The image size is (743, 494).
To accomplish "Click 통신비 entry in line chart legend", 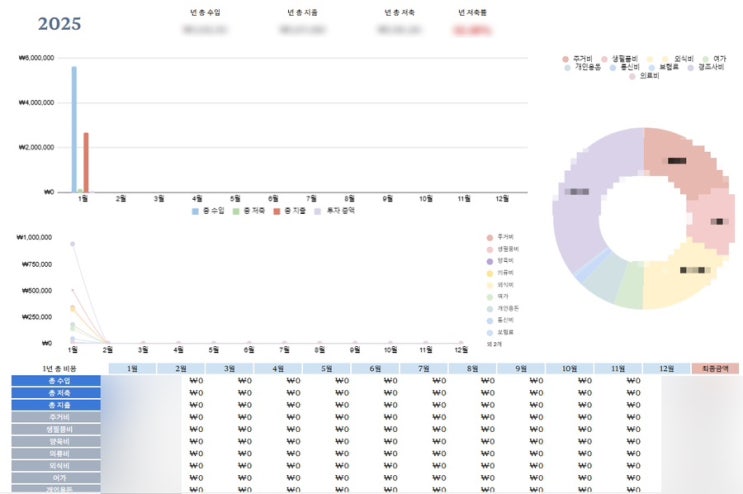I will click(500, 320).
